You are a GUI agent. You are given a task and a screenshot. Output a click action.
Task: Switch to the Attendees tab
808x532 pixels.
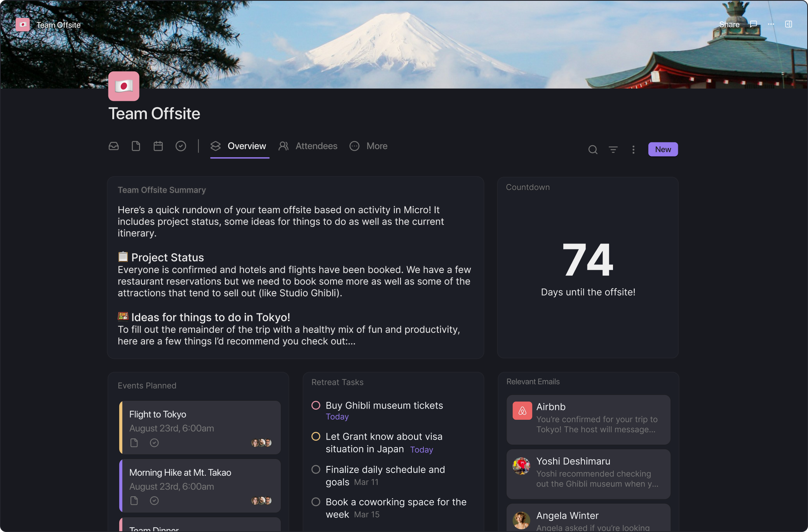(x=308, y=146)
